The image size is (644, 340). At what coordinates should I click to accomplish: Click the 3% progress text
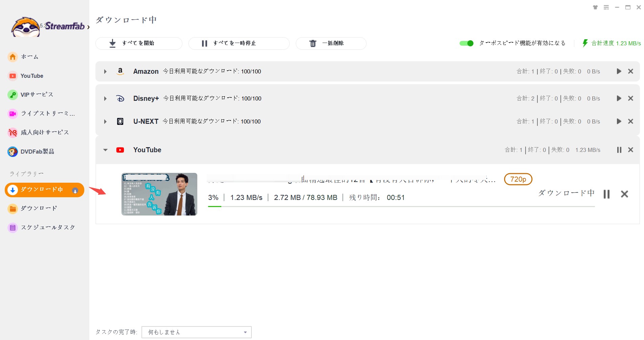(x=213, y=198)
